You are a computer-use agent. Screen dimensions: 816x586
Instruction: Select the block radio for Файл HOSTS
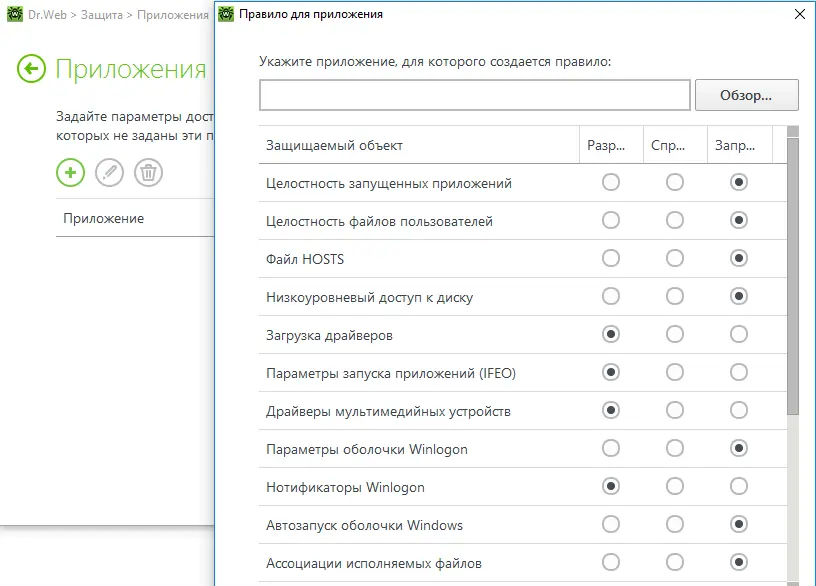point(739,258)
